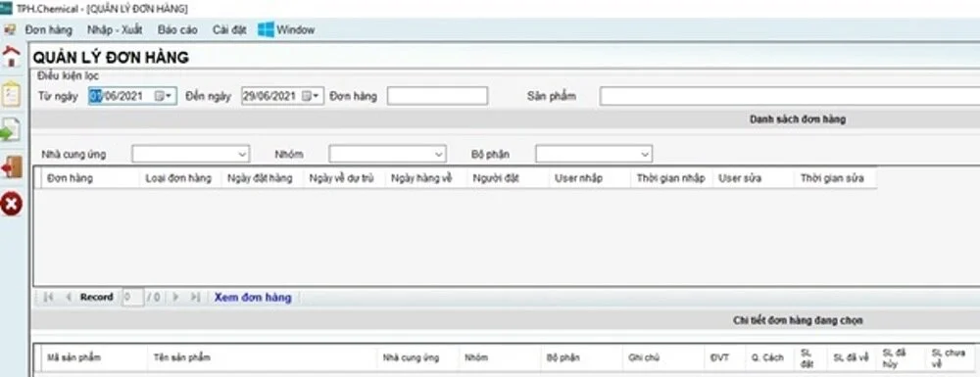The height and width of the screenshot is (377, 980).
Task: Open the Báo cáo menu
Action: click(x=177, y=29)
